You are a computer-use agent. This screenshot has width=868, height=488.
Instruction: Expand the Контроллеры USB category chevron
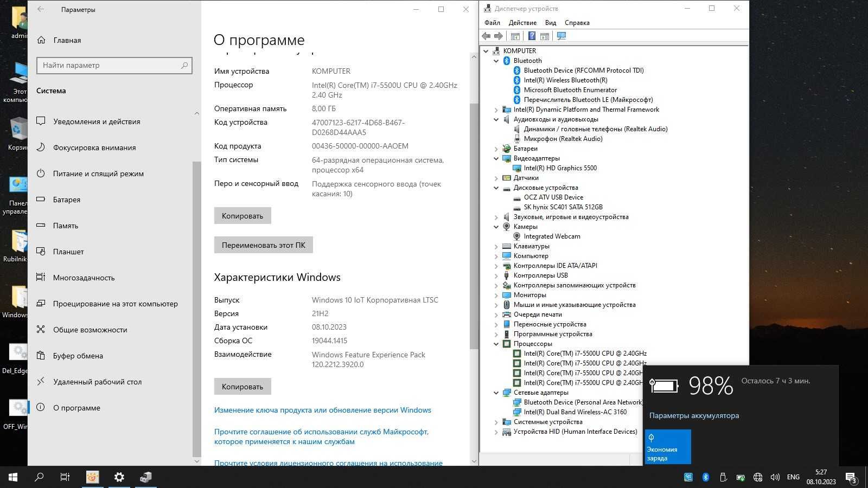tap(496, 275)
